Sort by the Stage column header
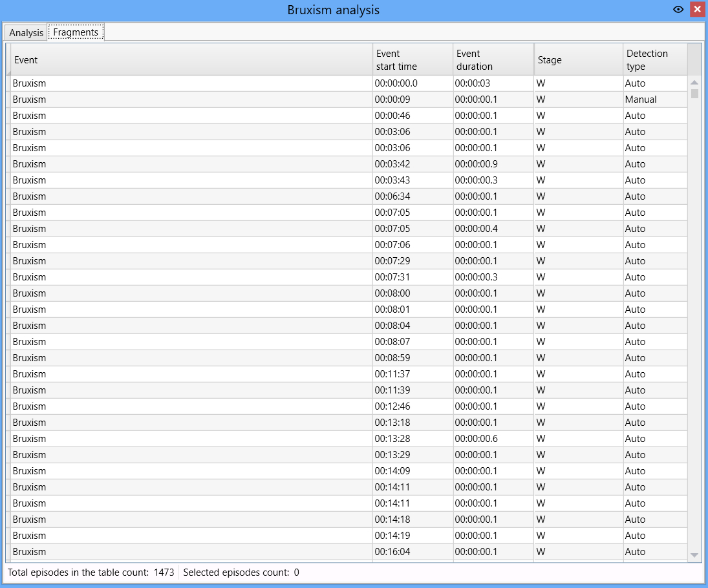Viewport: 708px width, 588px height. (x=579, y=59)
